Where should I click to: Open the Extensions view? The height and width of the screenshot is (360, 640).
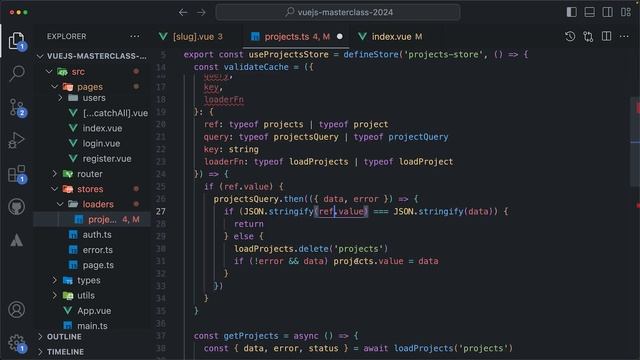coord(17,174)
